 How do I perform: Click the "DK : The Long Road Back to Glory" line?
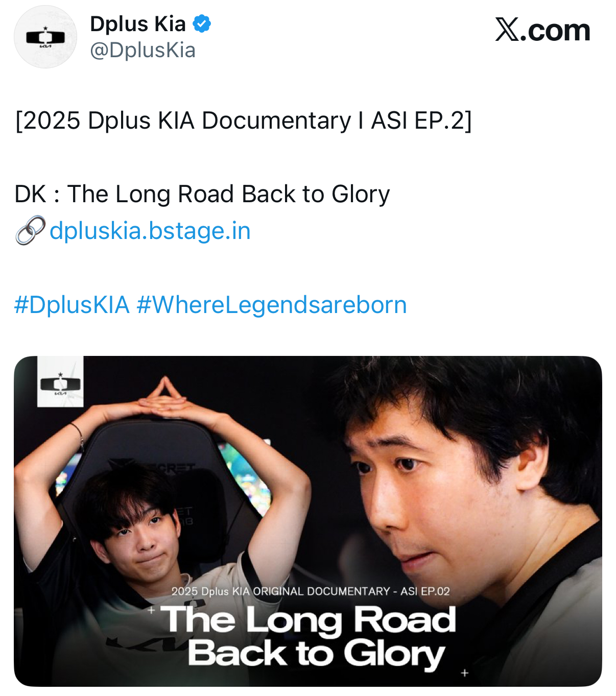coord(202,194)
